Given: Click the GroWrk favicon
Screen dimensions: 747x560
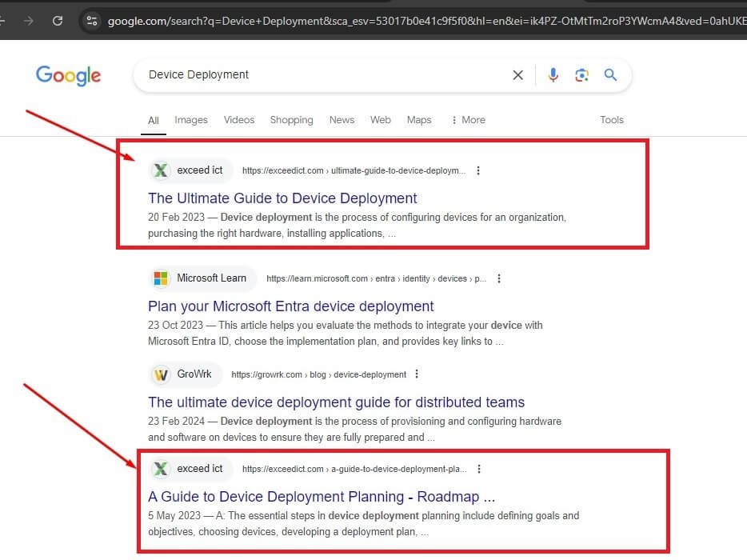Looking at the screenshot, I should 161,374.
